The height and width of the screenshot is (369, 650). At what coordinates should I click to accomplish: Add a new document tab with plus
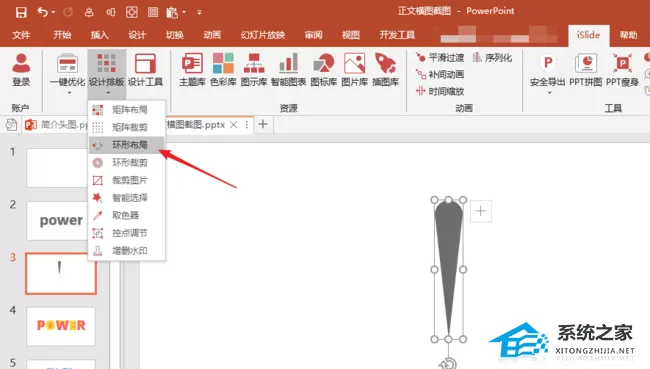[263, 124]
